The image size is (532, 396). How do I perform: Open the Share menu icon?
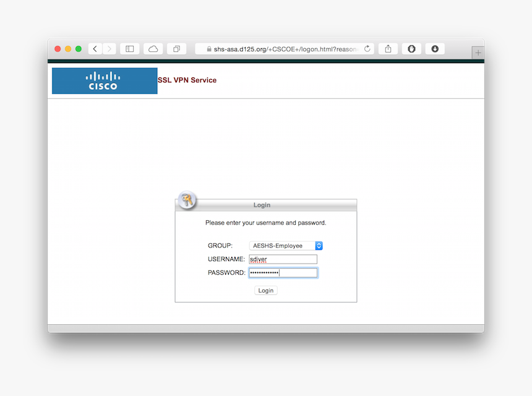[388, 48]
